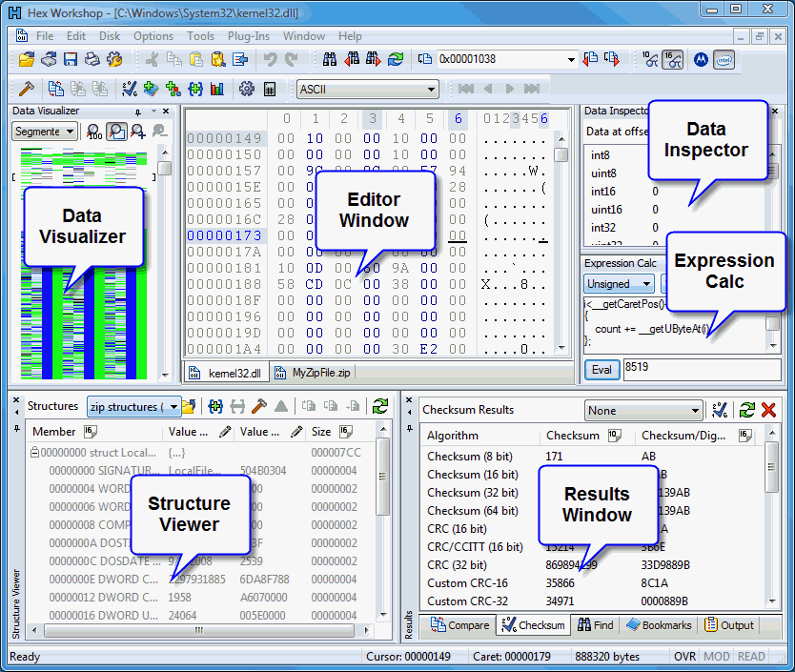The image size is (795, 672).
Task: Open the Plug-Ins menu
Action: coord(249,36)
